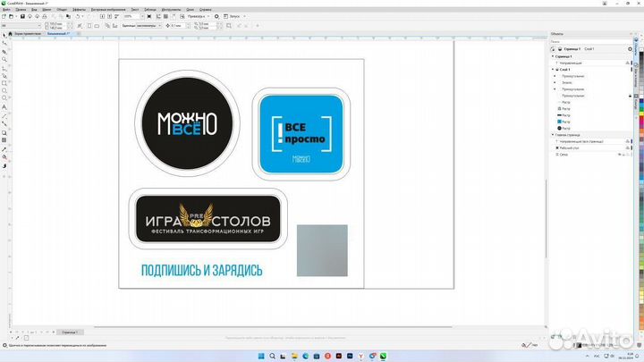The image size is (644, 362).
Task: Click the Save icon in the standard toolbar
Action: click(21, 16)
